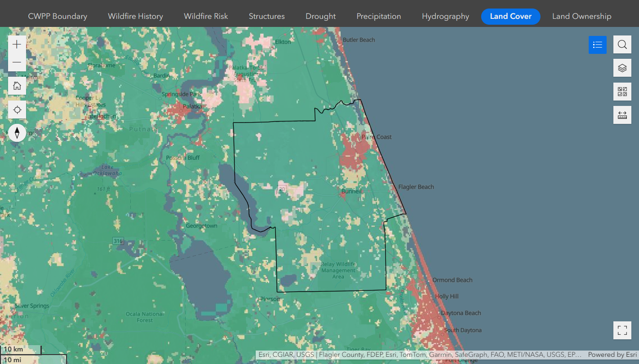The height and width of the screenshot is (364, 639).
Task: Switch to Hydrography tab
Action: tap(445, 16)
